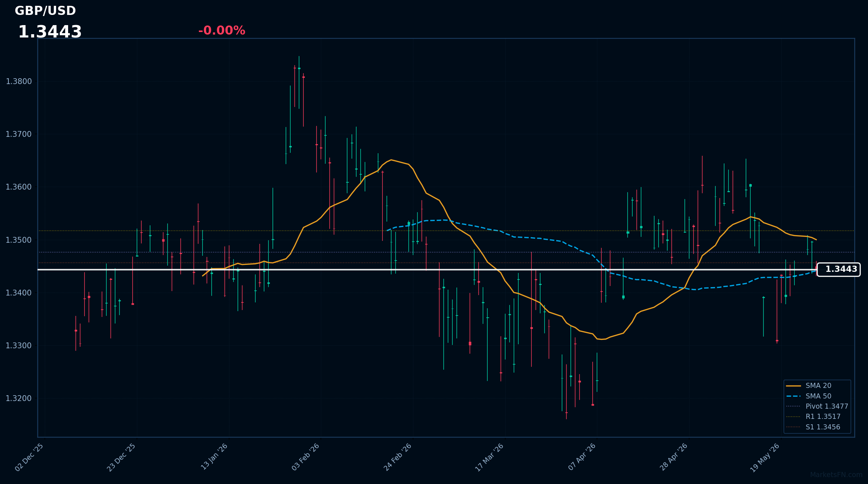Select the Pivot 1.3477 legend entry
868x484 pixels.
[818, 406]
